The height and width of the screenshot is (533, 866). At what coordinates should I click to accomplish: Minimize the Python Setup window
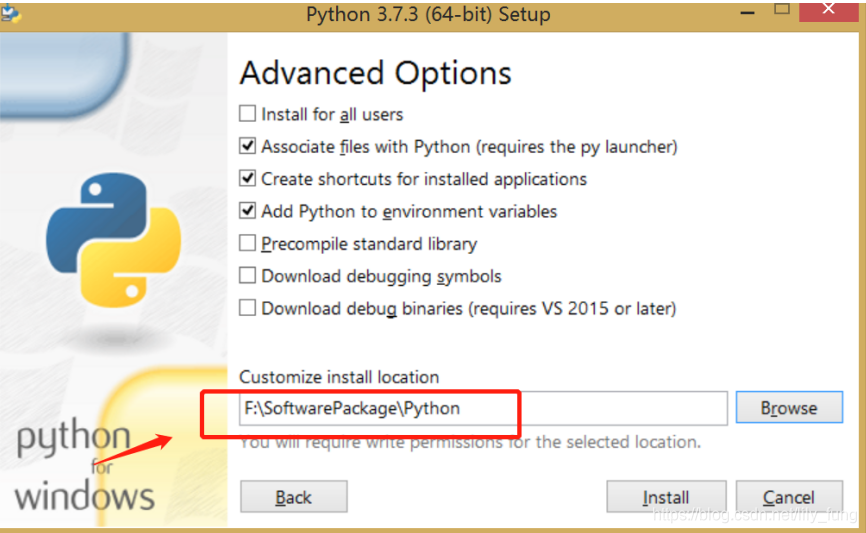click(x=747, y=12)
